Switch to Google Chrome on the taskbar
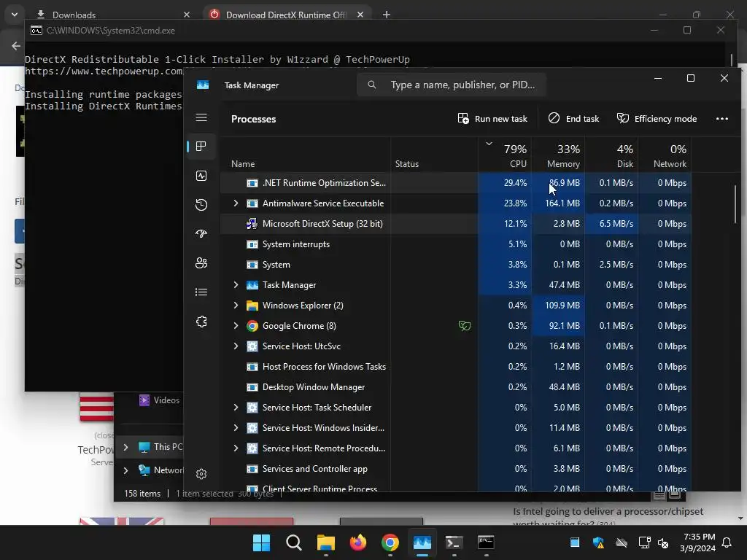 [x=390, y=542]
